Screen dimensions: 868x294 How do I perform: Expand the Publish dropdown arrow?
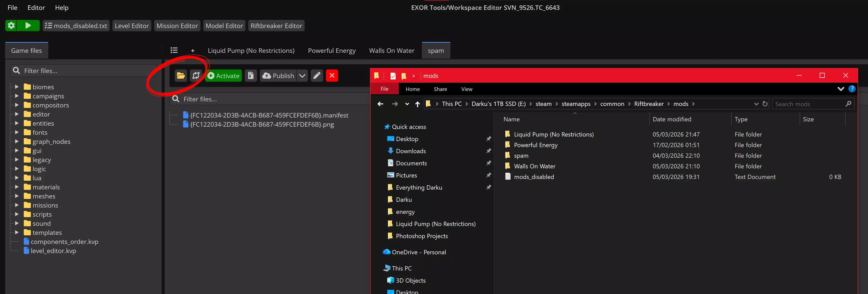302,76
